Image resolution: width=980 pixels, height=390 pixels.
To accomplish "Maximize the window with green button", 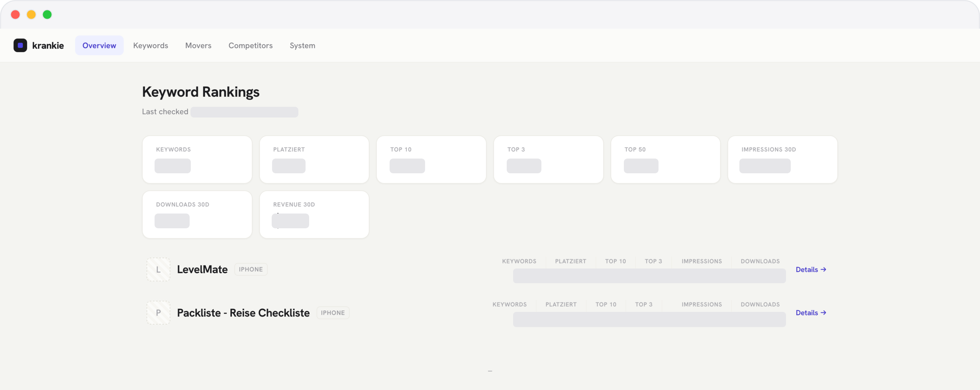I will tap(47, 15).
